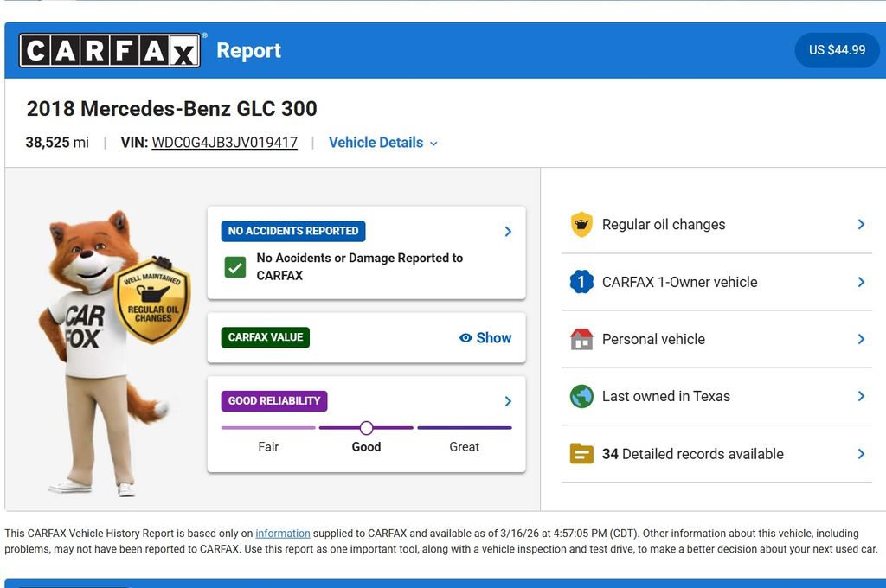
Task: Click the globe icon beside Last owned in Texas
Action: (581, 395)
